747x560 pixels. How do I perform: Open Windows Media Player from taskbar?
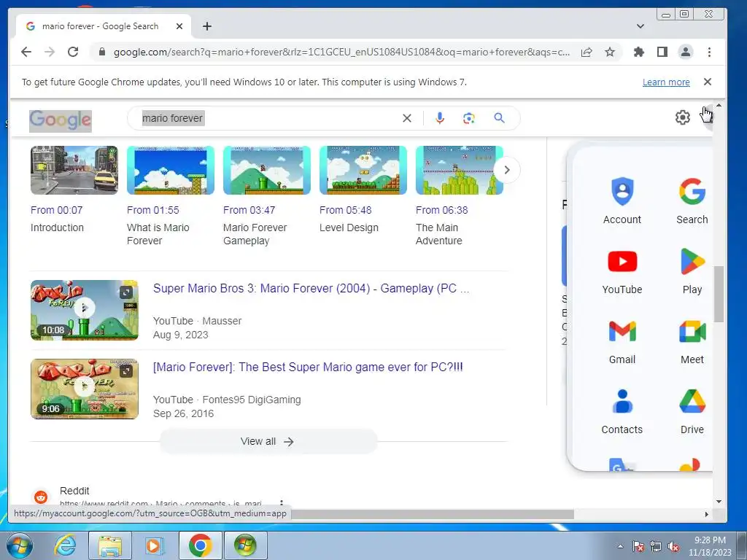[x=154, y=545]
